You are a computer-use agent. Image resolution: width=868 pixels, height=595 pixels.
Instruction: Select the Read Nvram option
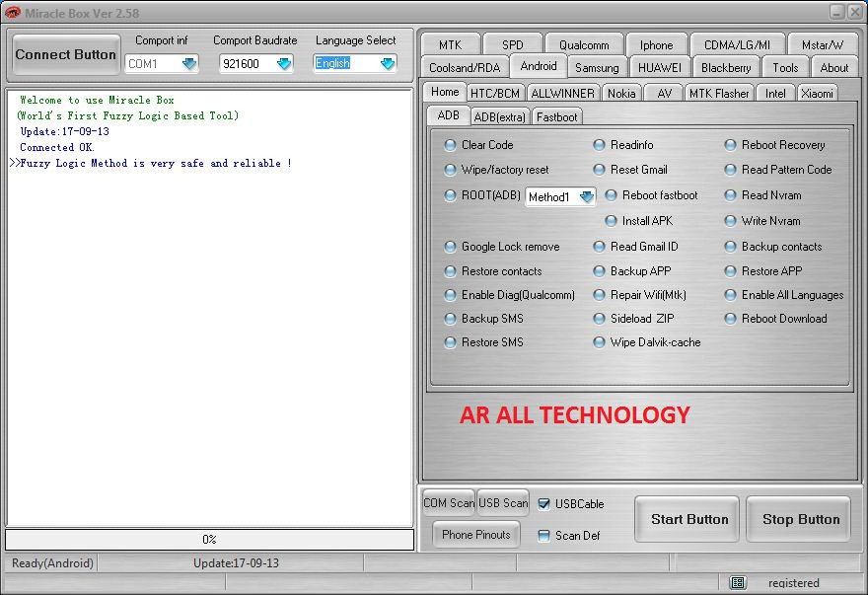[730, 195]
